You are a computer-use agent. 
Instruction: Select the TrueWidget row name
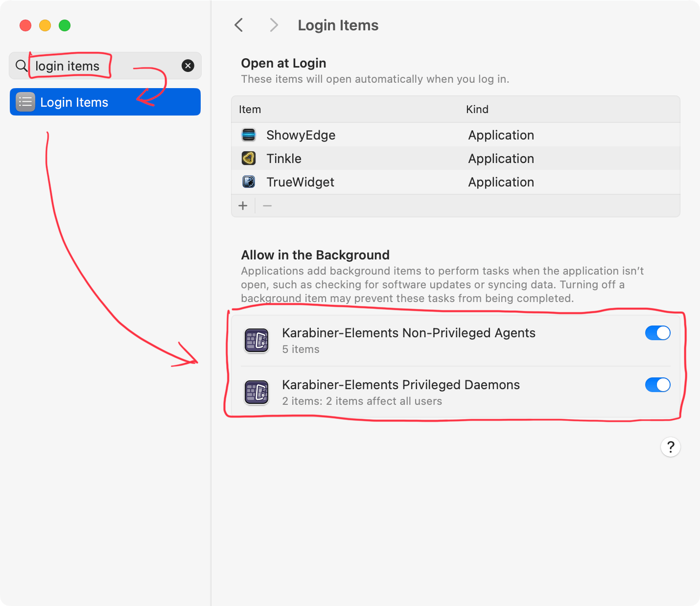[301, 182]
